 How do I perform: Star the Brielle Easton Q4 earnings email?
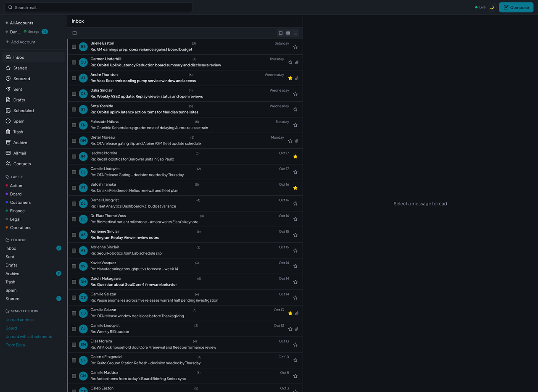click(295, 47)
